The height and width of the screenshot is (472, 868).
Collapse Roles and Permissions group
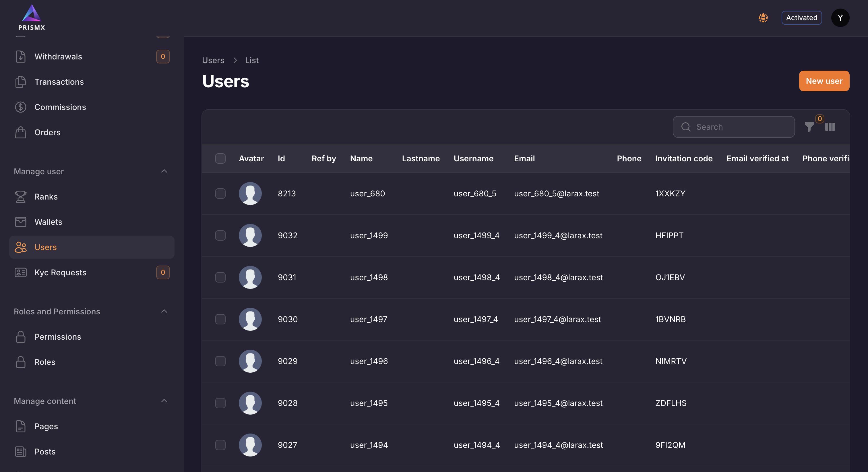[164, 312]
